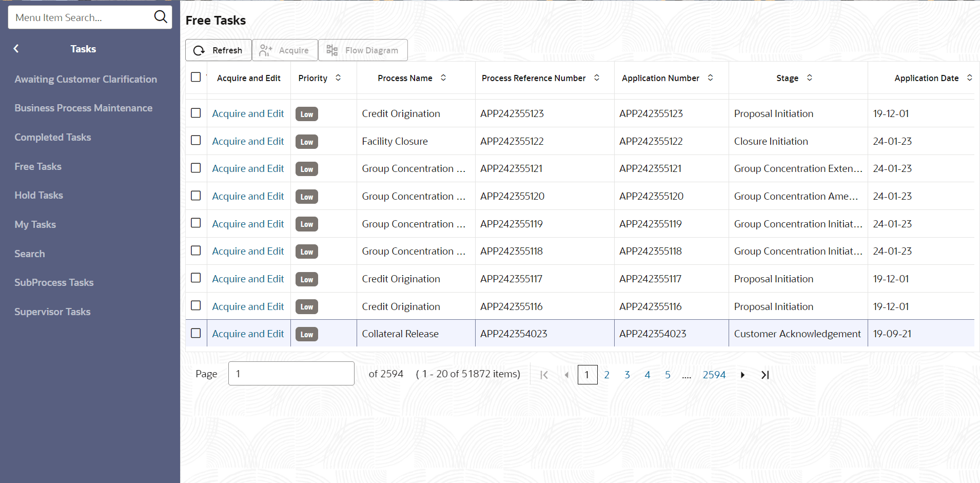Go to page 2594
The height and width of the screenshot is (483, 980).
[x=714, y=375]
